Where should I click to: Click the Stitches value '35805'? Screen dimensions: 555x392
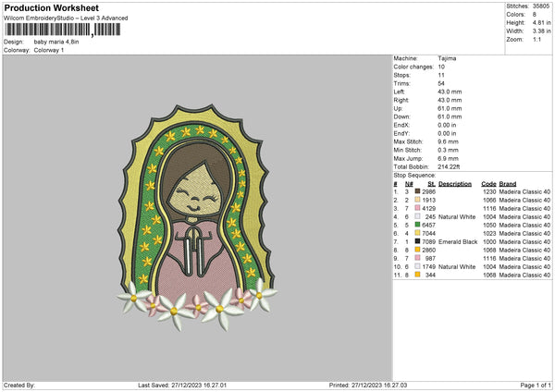pyautogui.click(x=541, y=6)
